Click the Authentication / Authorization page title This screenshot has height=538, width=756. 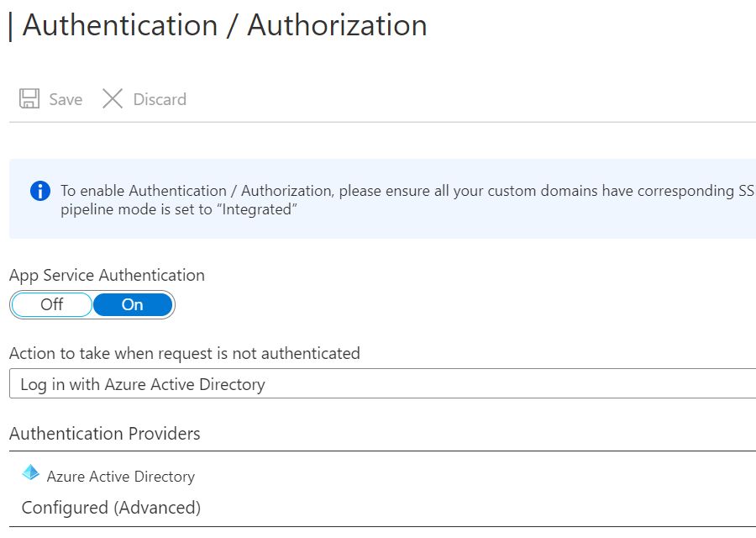click(x=225, y=25)
